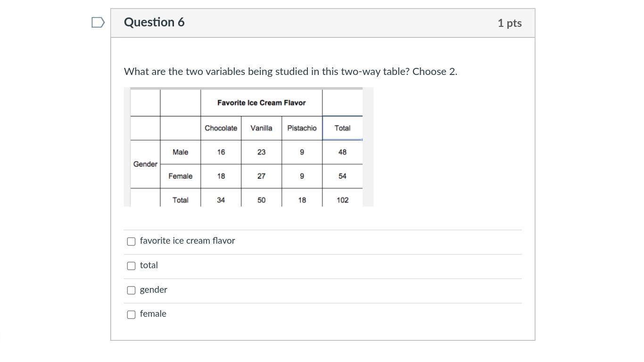Click the grand total cell showing 102

(x=342, y=200)
